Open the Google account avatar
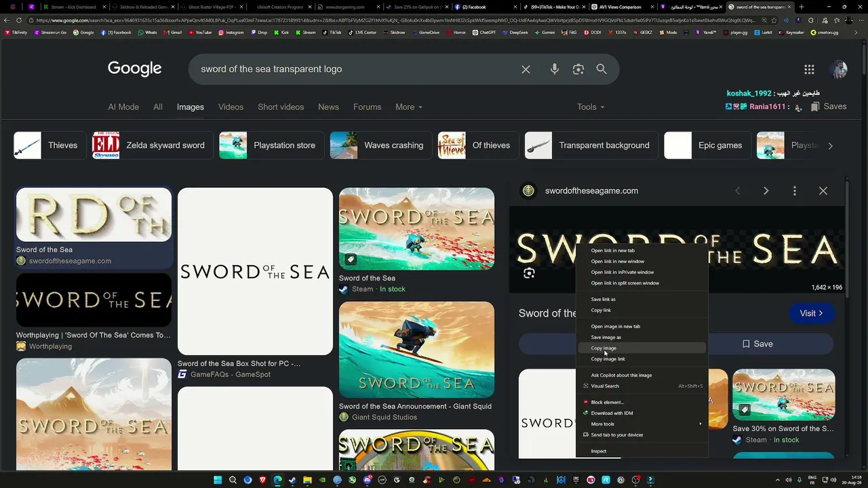The height and width of the screenshot is (488, 868). [838, 69]
